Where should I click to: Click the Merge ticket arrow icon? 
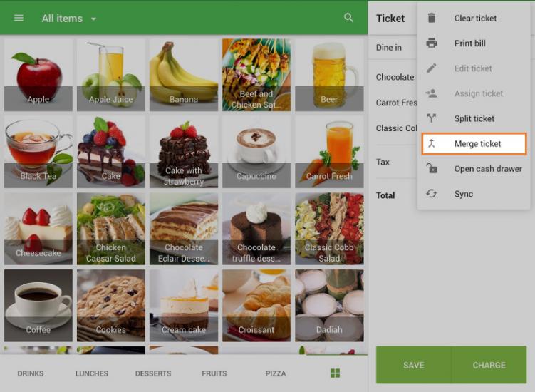[x=431, y=143]
